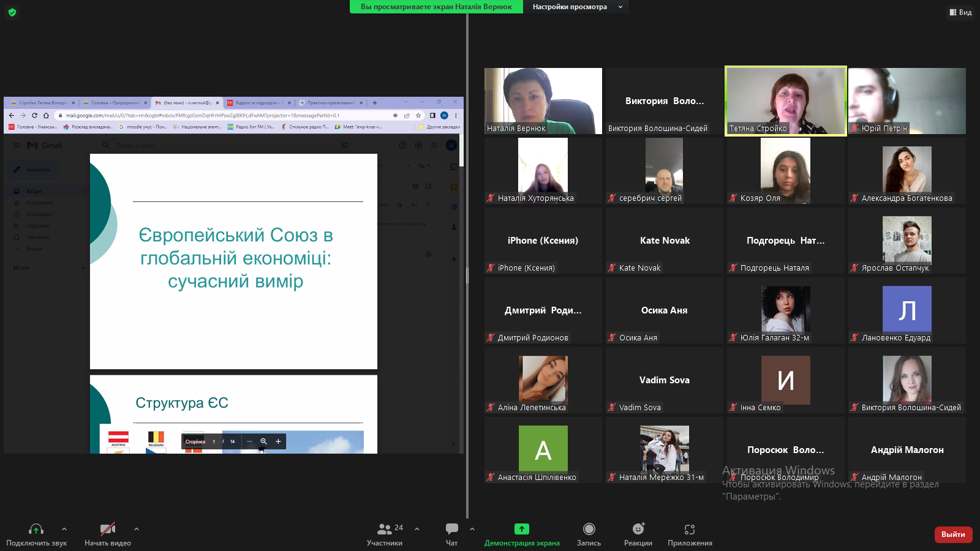Toggle audio with Подключить звук
Image resolution: width=980 pixels, height=551 pixels.
[36, 534]
